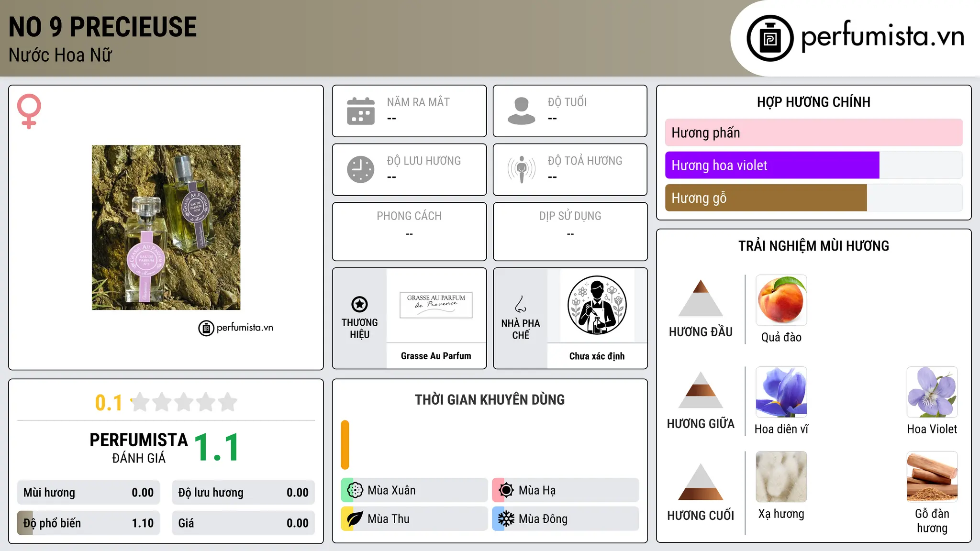Open the Grasse Au Parfum brand link
Screen dimensions: 980x551
pyautogui.click(x=436, y=356)
